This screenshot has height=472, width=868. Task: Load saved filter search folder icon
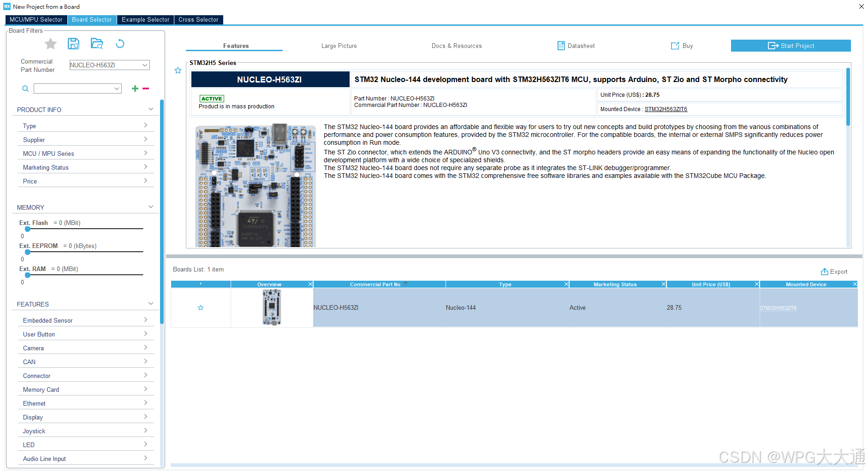click(x=97, y=44)
